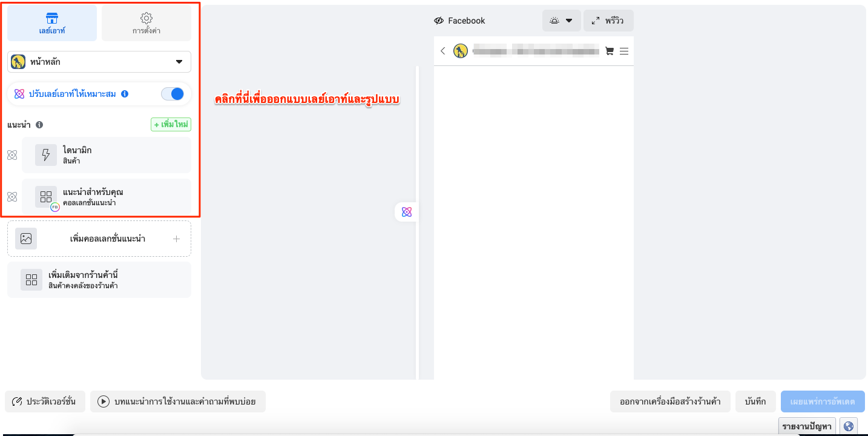Click เผยแพร่การอัพเดต button

coord(823,401)
